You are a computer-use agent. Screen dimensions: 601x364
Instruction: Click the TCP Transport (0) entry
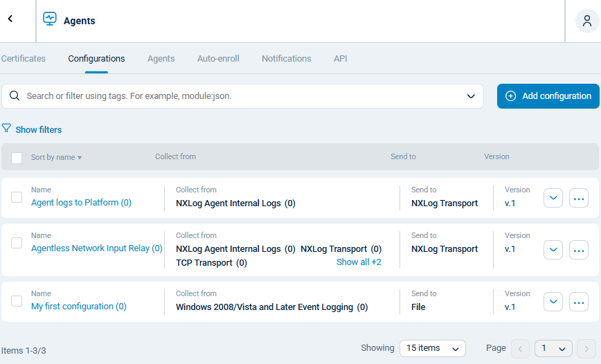[211, 263]
